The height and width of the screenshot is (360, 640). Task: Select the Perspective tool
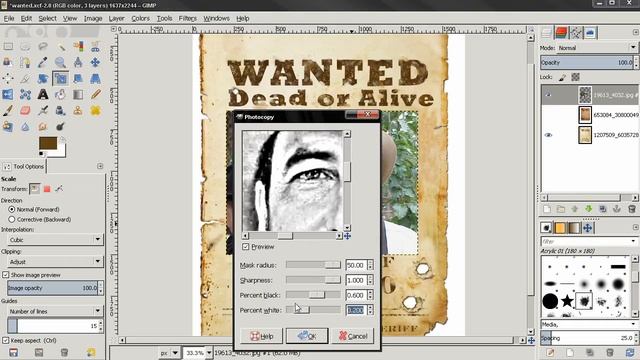(x=96, y=78)
